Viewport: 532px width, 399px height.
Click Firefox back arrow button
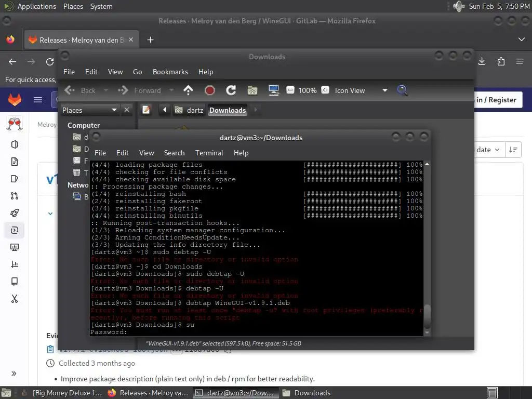[x=12, y=62]
